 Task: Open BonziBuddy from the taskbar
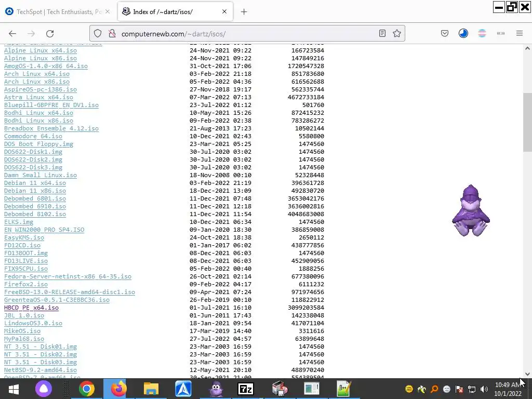[216, 389]
